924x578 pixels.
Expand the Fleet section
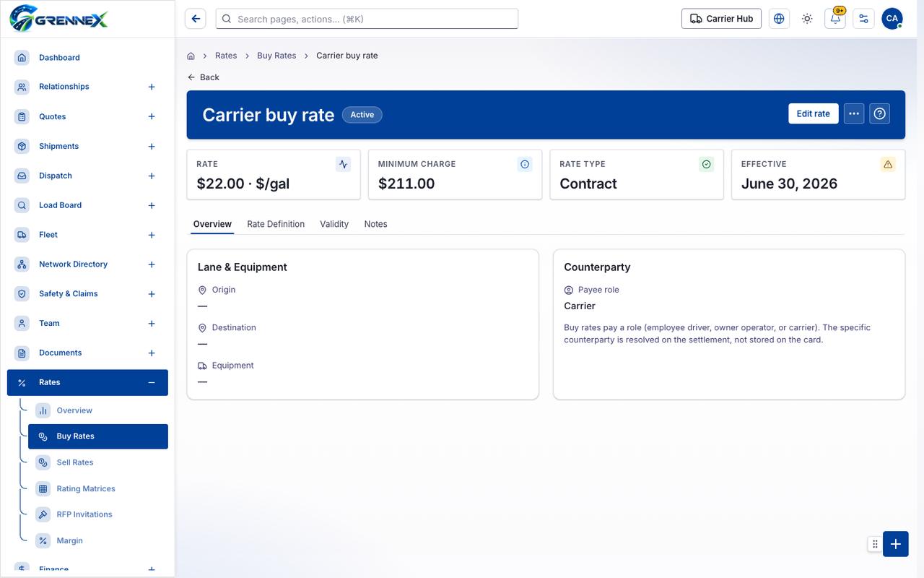coord(152,235)
